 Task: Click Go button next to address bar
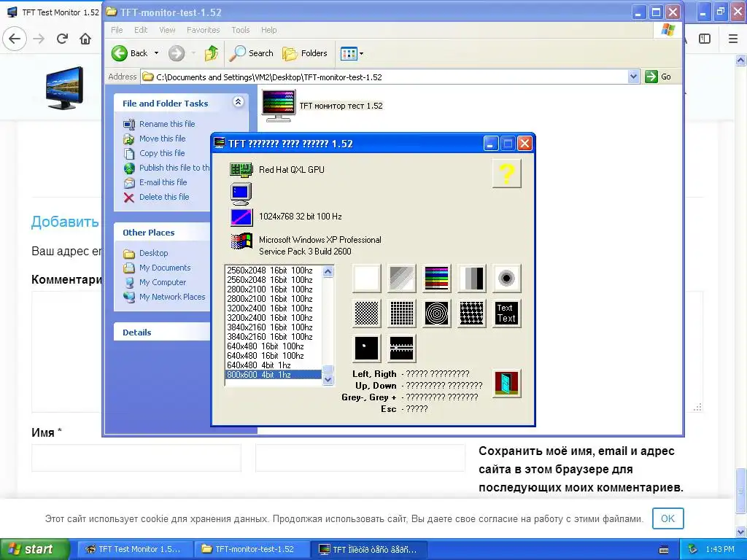(x=658, y=77)
